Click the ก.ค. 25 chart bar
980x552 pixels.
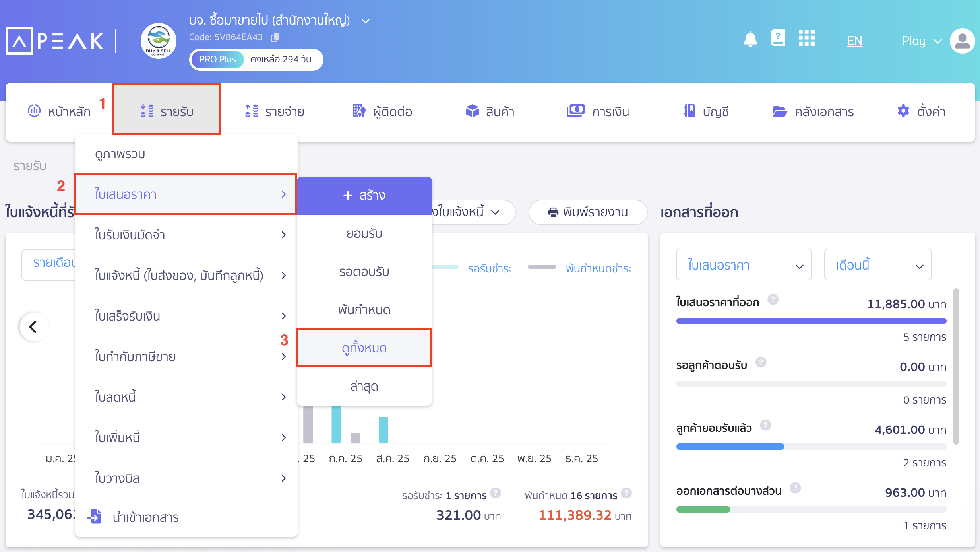tap(336, 424)
